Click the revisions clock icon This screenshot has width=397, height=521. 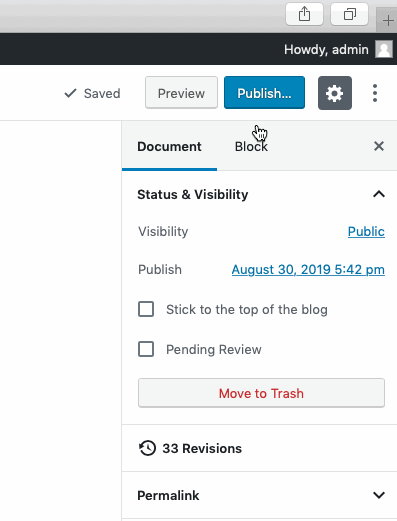click(x=147, y=448)
